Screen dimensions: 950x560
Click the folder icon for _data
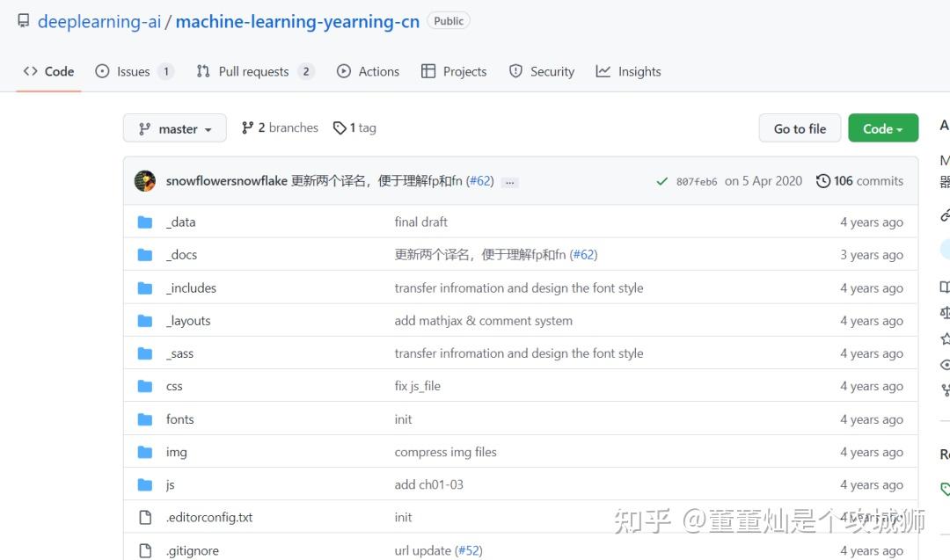(x=145, y=222)
